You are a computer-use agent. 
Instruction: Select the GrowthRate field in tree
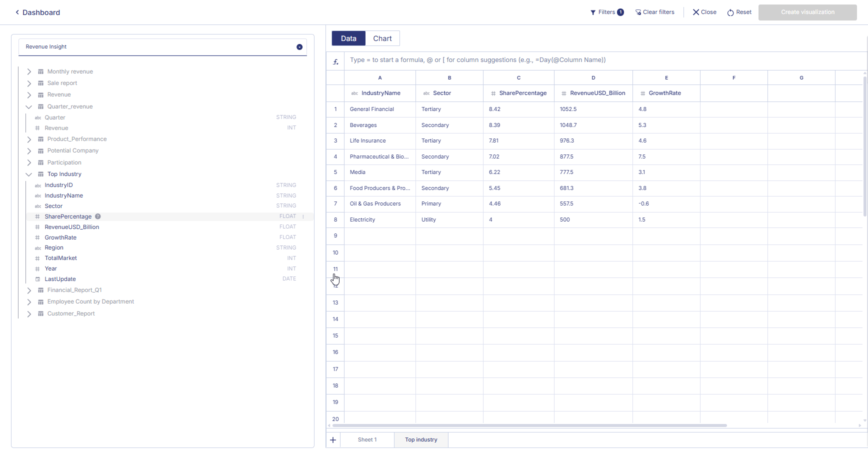click(x=60, y=238)
